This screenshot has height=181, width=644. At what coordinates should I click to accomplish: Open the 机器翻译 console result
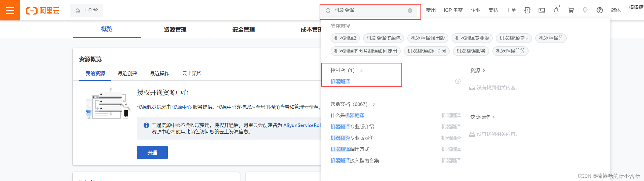coord(340,81)
